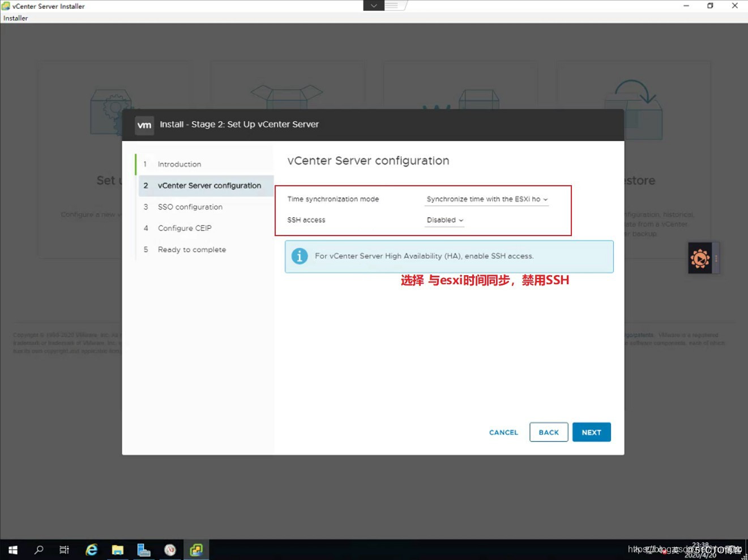The image size is (748, 560).
Task: Click the BACK button
Action: coord(549,432)
